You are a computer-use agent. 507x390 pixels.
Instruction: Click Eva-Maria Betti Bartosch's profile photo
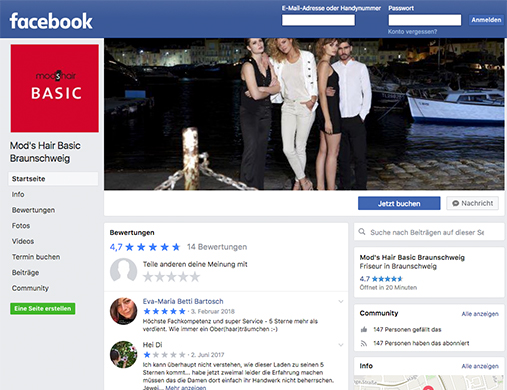(123, 311)
